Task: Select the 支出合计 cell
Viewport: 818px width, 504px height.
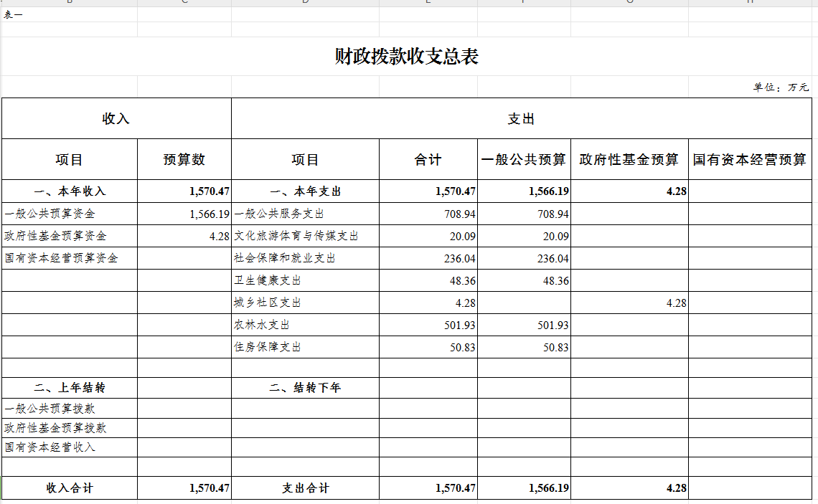Action: (x=305, y=488)
